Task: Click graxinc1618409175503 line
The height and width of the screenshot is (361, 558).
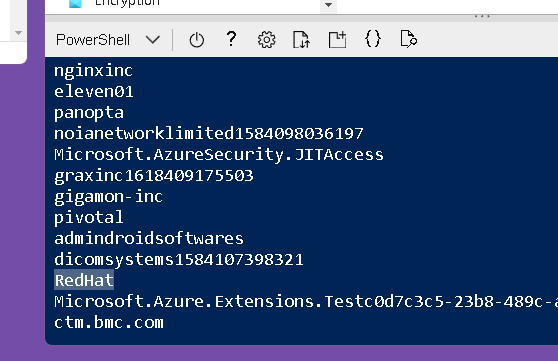Action: [x=154, y=176]
